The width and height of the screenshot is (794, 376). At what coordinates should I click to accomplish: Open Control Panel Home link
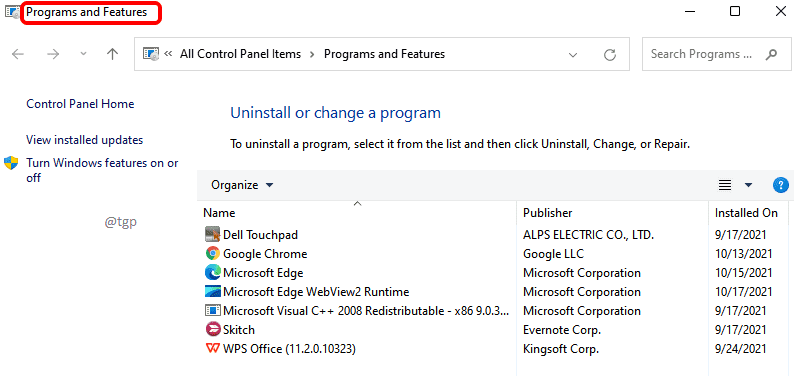[x=80, y=104]
